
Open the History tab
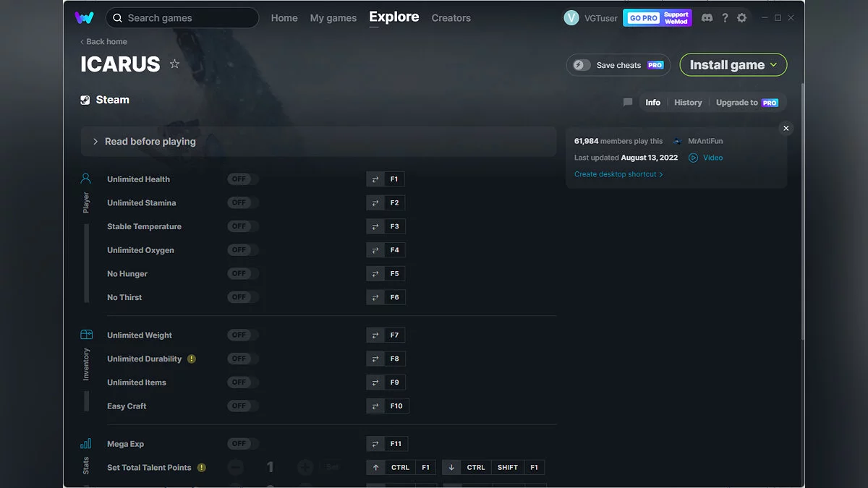tap(688, 103)
